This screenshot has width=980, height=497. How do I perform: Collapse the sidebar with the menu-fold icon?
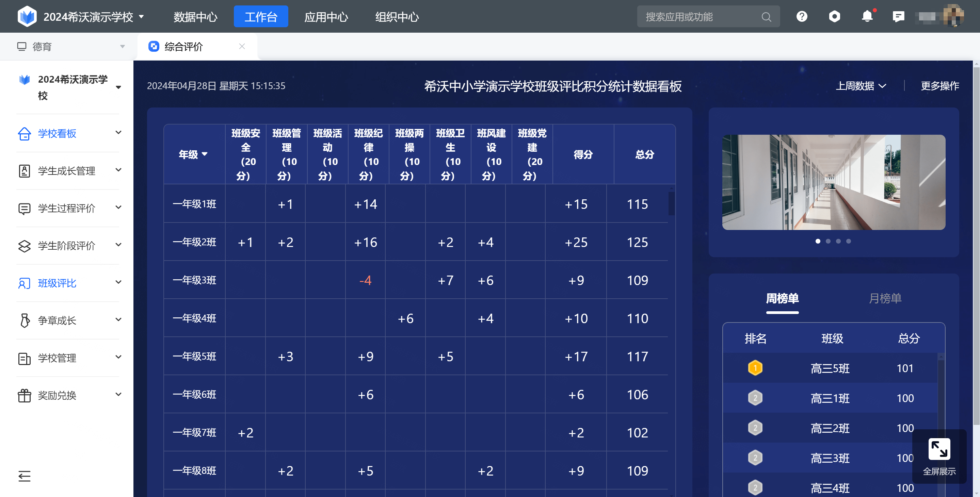click(x=25, y=476)
